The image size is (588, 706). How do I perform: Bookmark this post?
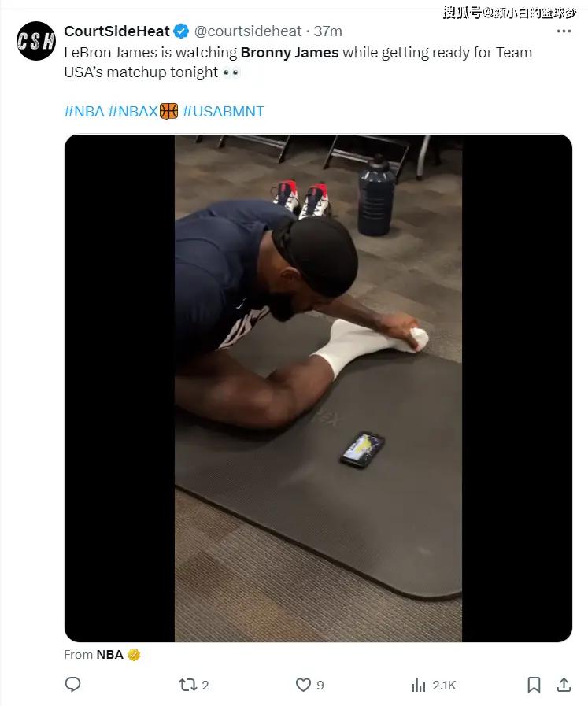pyautogui.click(x=534, y=685)
